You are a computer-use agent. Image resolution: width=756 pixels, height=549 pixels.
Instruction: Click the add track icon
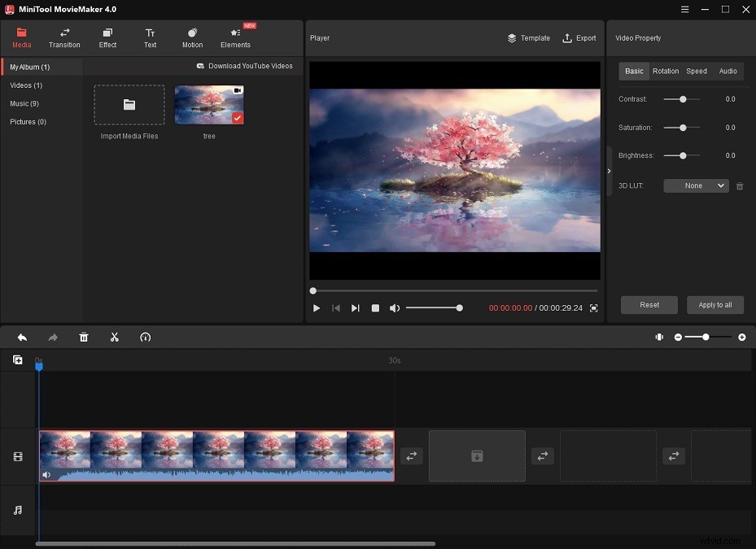coord(18,360)
